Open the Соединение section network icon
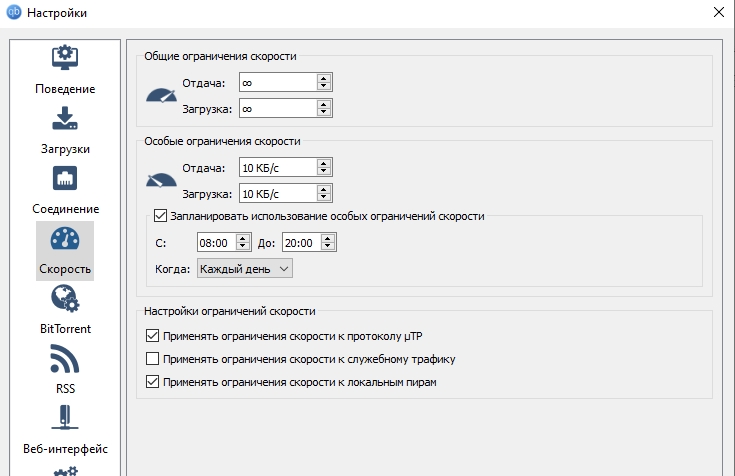735x476 pixels. (65, 178)
